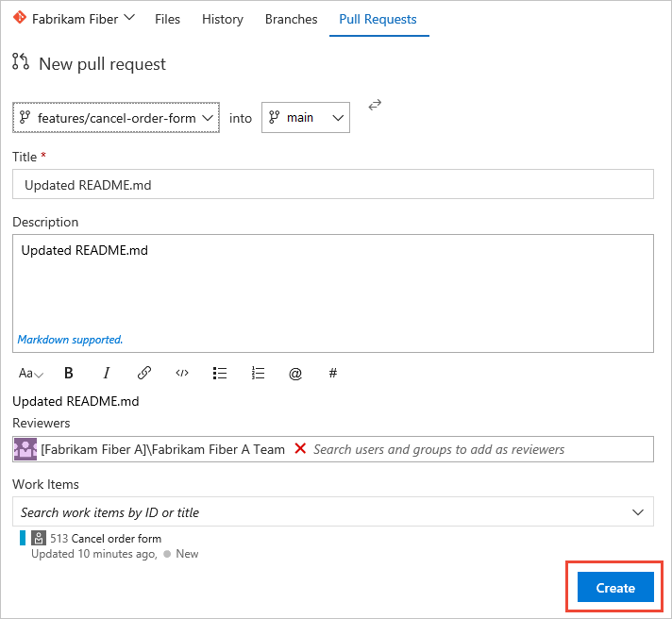Remove Fabrikam Fiber A Team reviewer

[x=300, y=449]
